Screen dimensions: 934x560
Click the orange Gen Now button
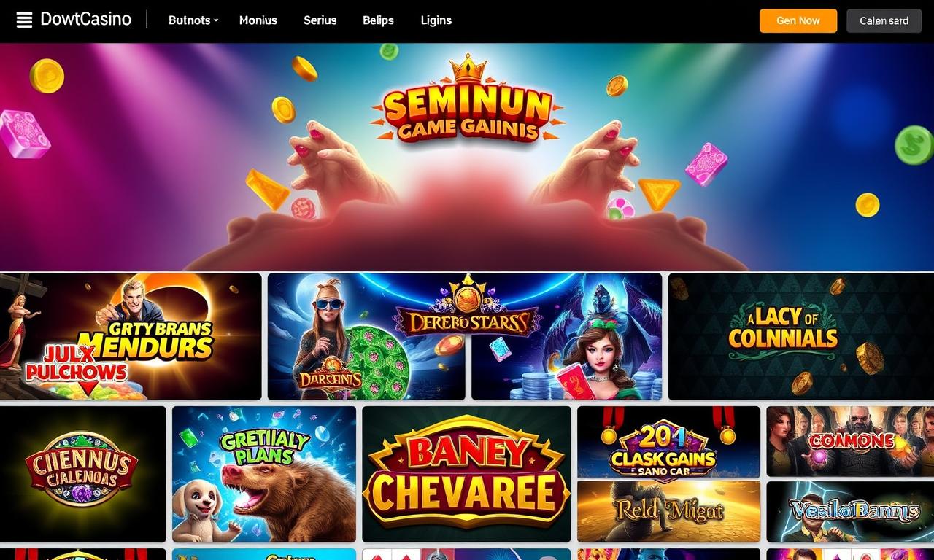(x=798, y=20)
